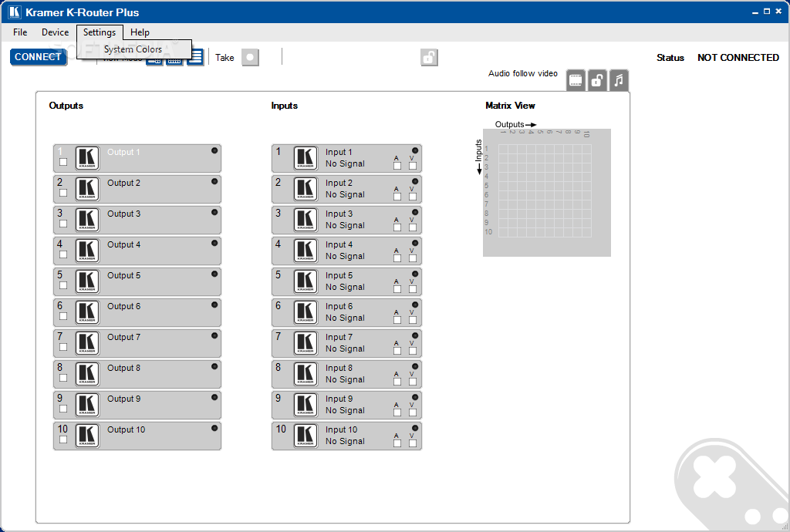The height and width of the screenshot is (532, 790).
Task: Open the Help menu
Action: (x=140, y=32)
